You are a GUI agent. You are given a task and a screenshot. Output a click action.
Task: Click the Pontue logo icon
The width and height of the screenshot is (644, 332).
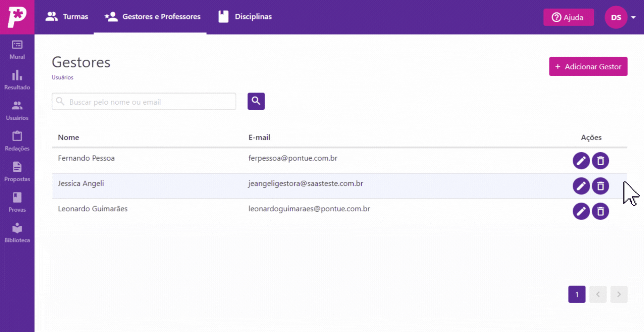tap(17, 17)
